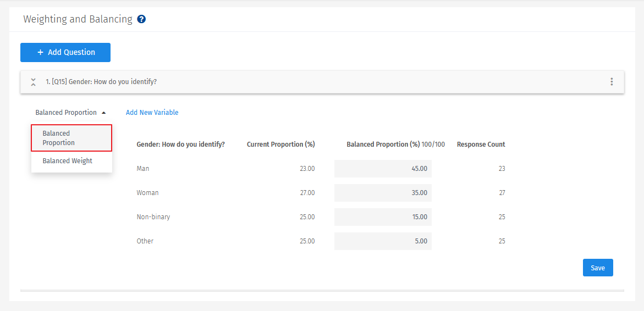
Task: Open the Balanced Proportion dropdown
Action: (70, 113)
